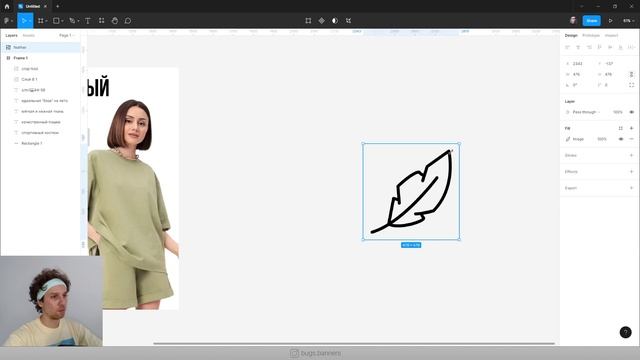Click the align bottom icon
This screenshot has height=360, width=640.
[620, 47]
